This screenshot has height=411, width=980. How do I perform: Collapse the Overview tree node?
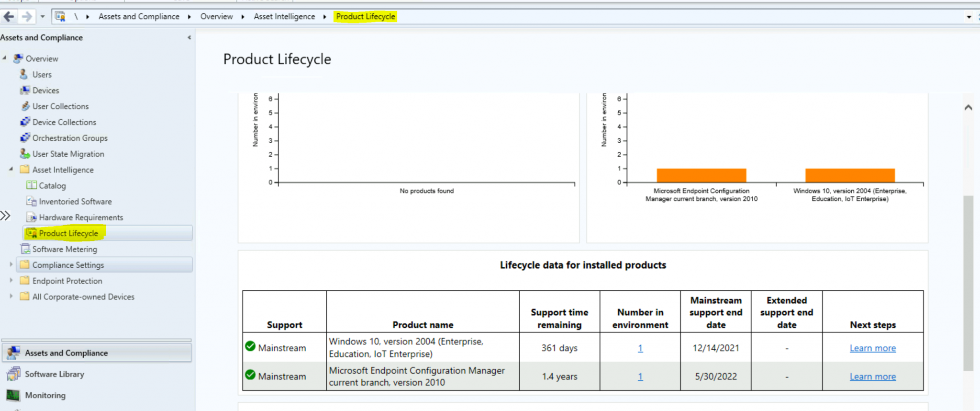pyautogui.click(x=5, y=58)
